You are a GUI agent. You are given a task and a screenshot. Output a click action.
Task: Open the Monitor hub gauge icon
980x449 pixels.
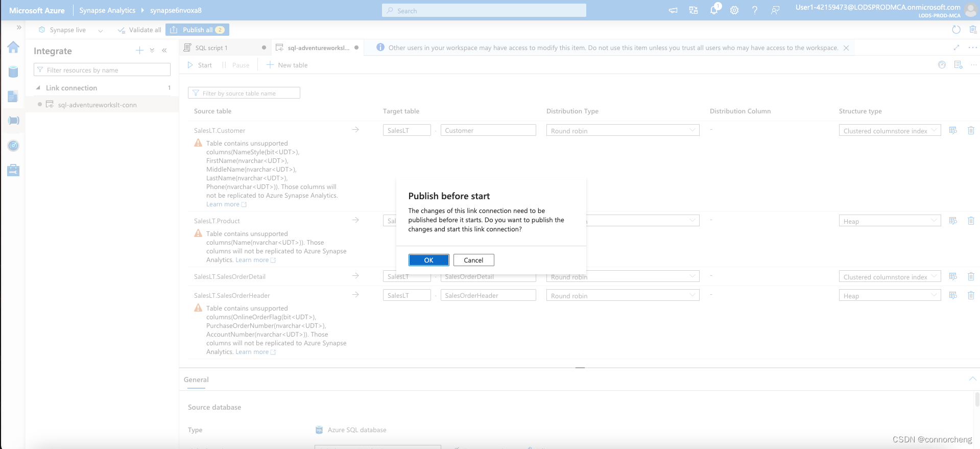pos(13,146)
